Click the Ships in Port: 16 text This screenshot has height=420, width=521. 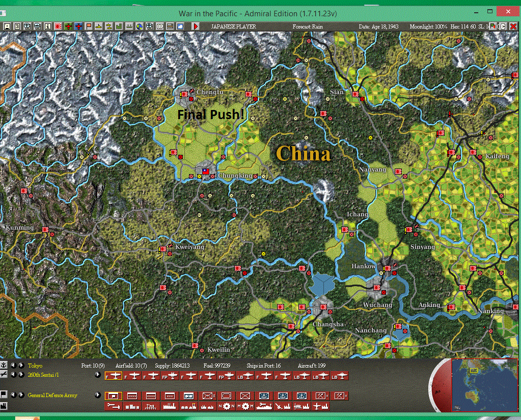tap(263, 366)
